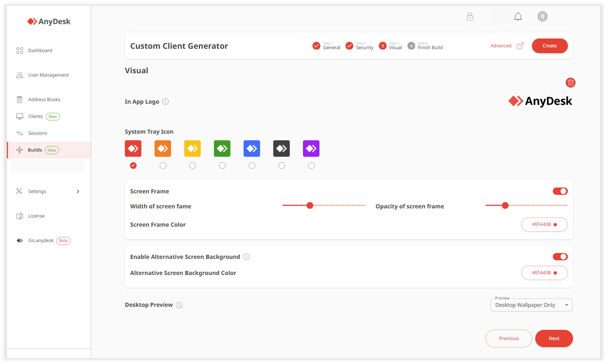Image resolution: width=607 pixels, height=364 pixels.
Task: Open notifications bell icon
Action: pyautogui.click(x=518, y=17)
